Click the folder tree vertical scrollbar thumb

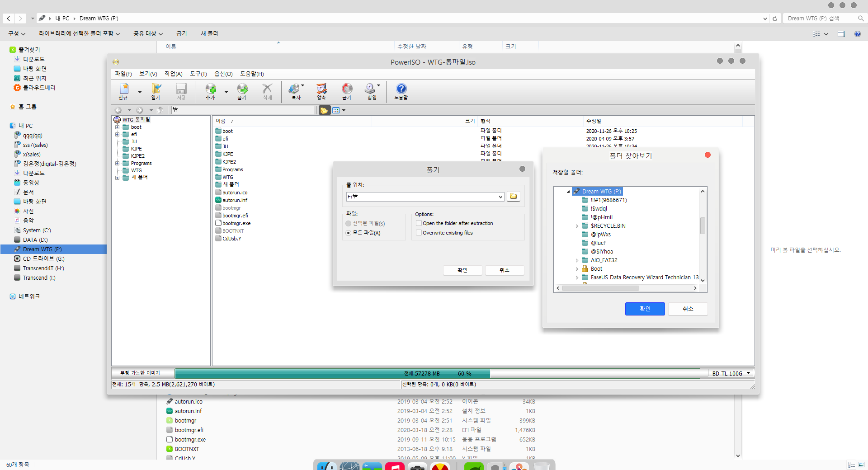point(703,226)
